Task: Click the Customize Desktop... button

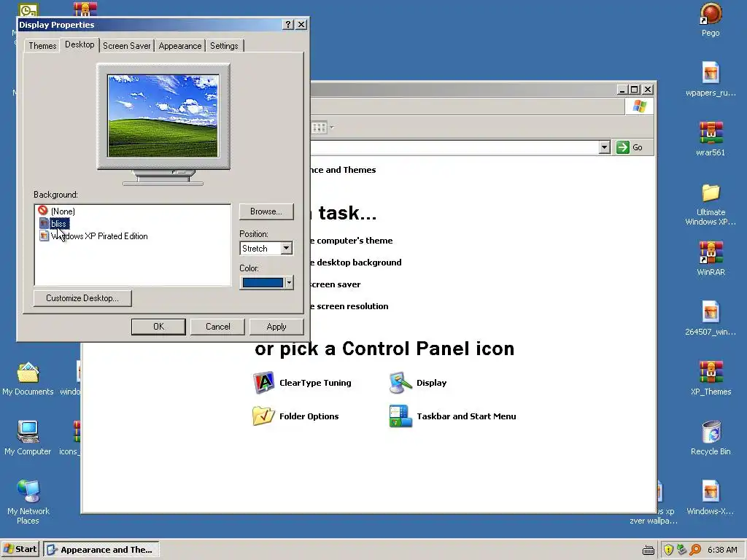Action: click(x=82, y=298)
